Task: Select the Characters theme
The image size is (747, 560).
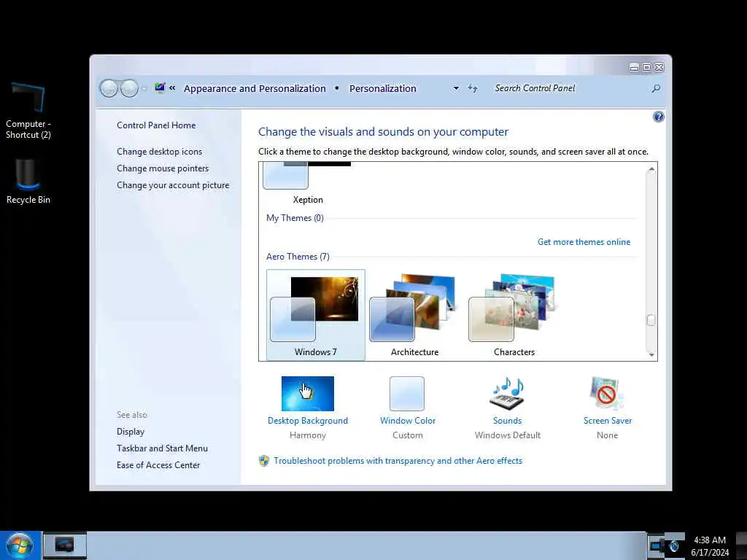Action: point(514,315)
